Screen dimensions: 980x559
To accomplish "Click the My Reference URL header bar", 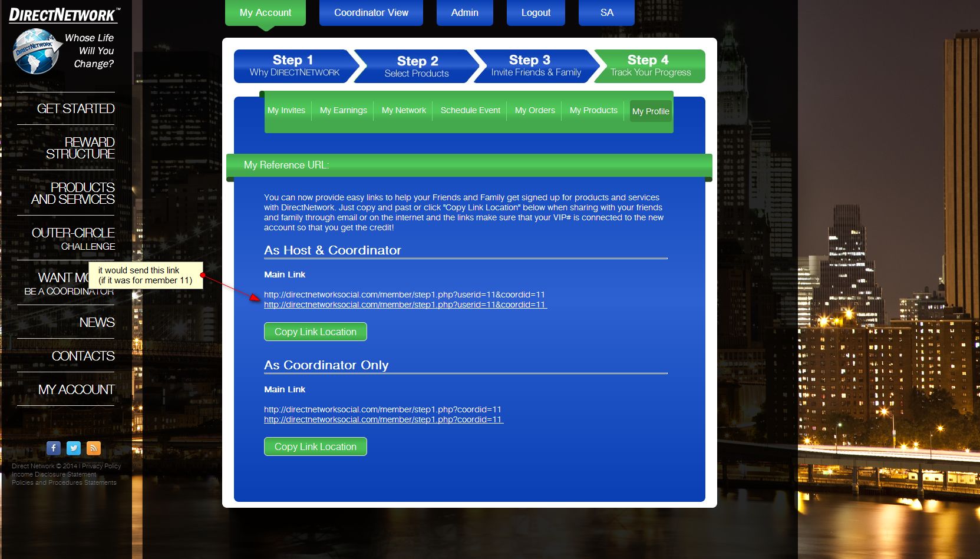I will [x=469, y=165].
